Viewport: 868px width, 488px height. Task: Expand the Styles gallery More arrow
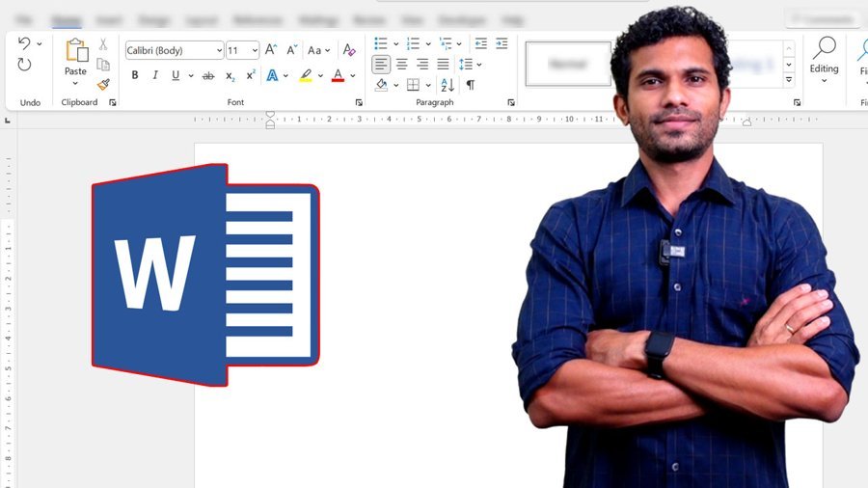(789, 80)
